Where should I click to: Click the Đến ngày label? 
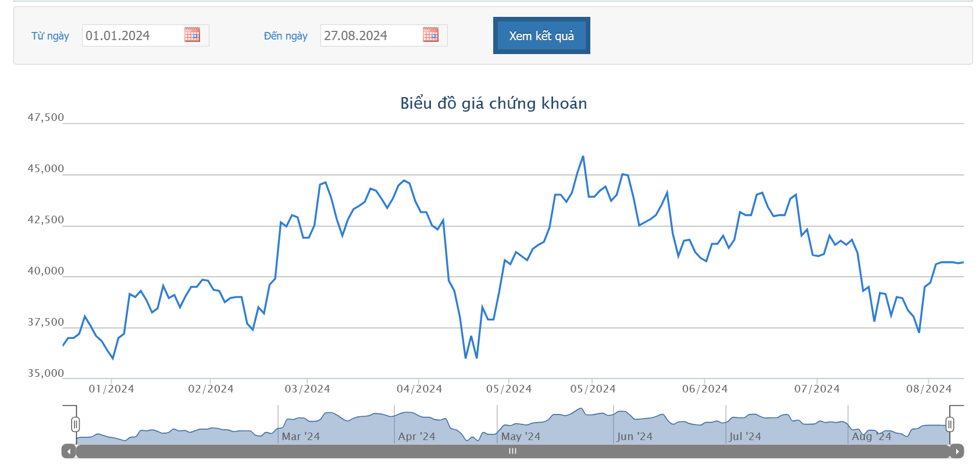(286, 36)
